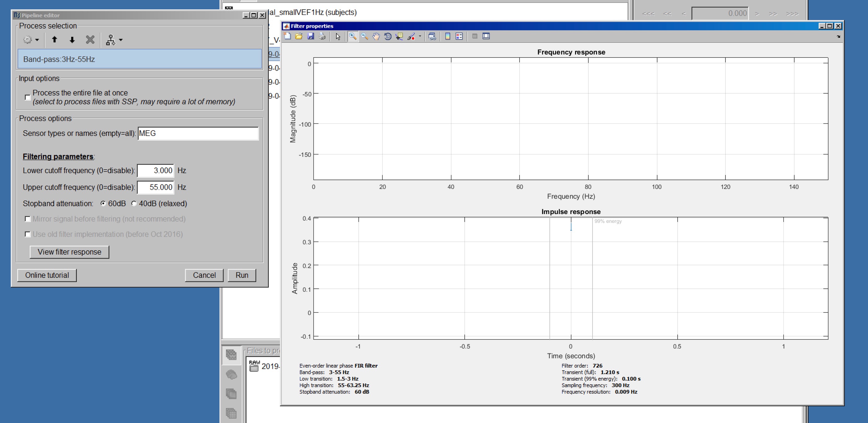
Task: Click the Lower cutoff frequency field
Action: [156, 171]
